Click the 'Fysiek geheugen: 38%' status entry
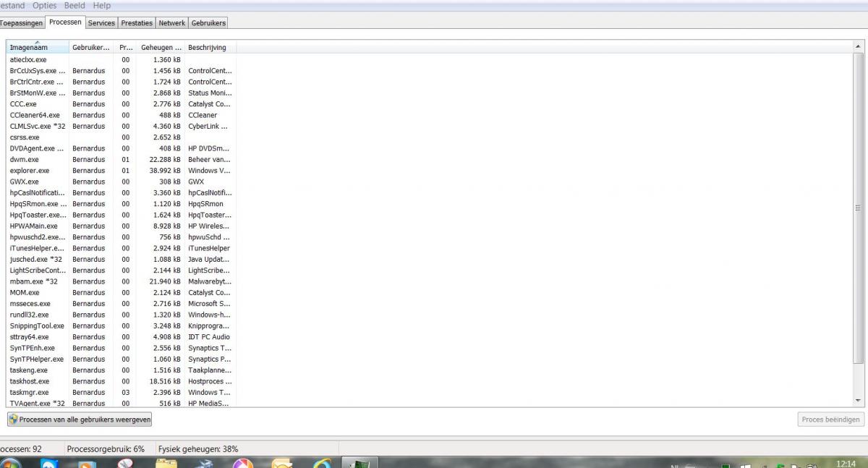The image size is (868, 468). 198,449
